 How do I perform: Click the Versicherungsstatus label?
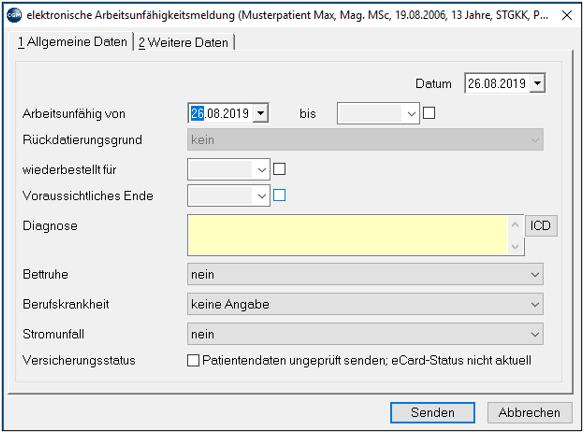79,360
